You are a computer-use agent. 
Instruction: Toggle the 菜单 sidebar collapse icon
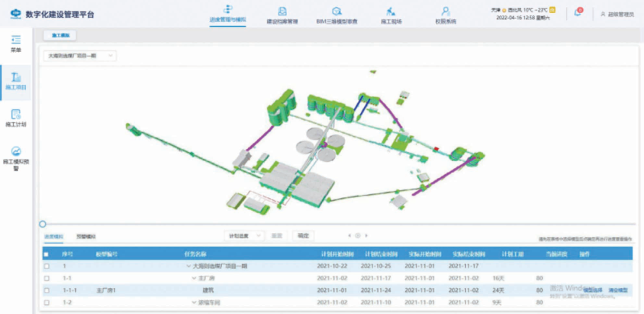16,39
